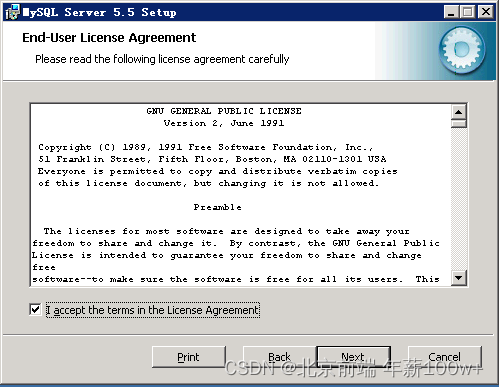This screenshot has width=499, height=387.
Task: Click the license scrollbar thumb
Action: (x=459, y=124)
